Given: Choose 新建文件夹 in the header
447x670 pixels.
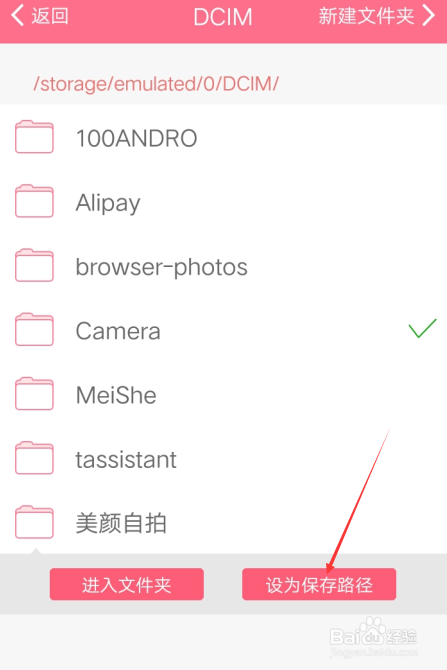Looking at the screenshot, I should [x=366, y=16].
